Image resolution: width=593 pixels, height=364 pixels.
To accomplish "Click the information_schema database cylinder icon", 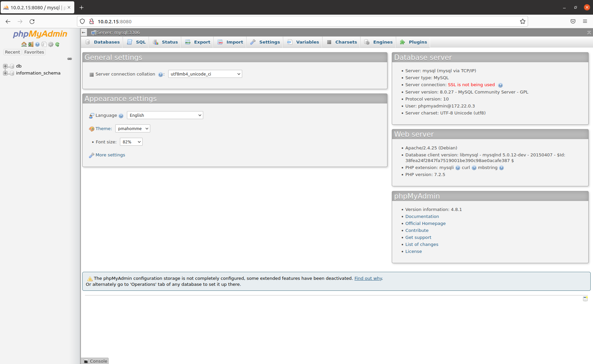I will click(x=12, y=73).
